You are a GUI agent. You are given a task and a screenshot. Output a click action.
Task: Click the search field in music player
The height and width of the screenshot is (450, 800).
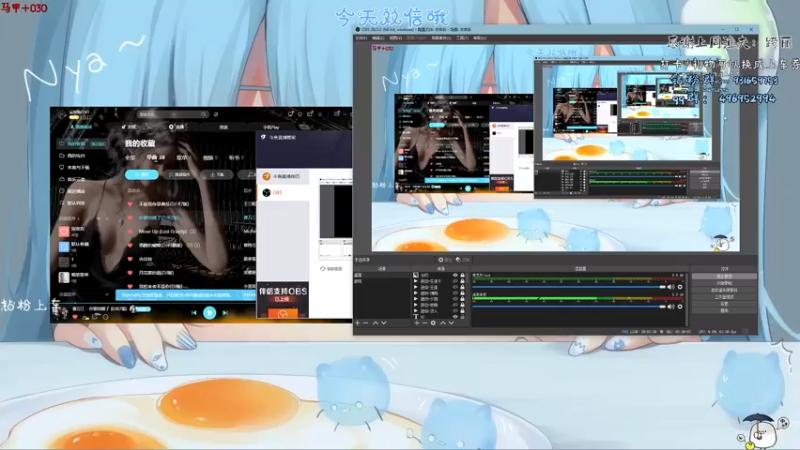[173, 114]
